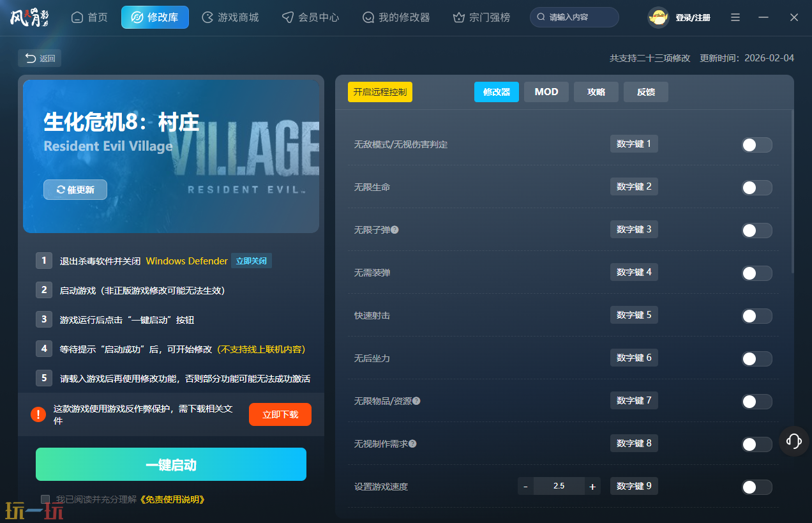Click the 更新时间:2026-02-04 text
The image size is (812, 523).
pos(747,58)
